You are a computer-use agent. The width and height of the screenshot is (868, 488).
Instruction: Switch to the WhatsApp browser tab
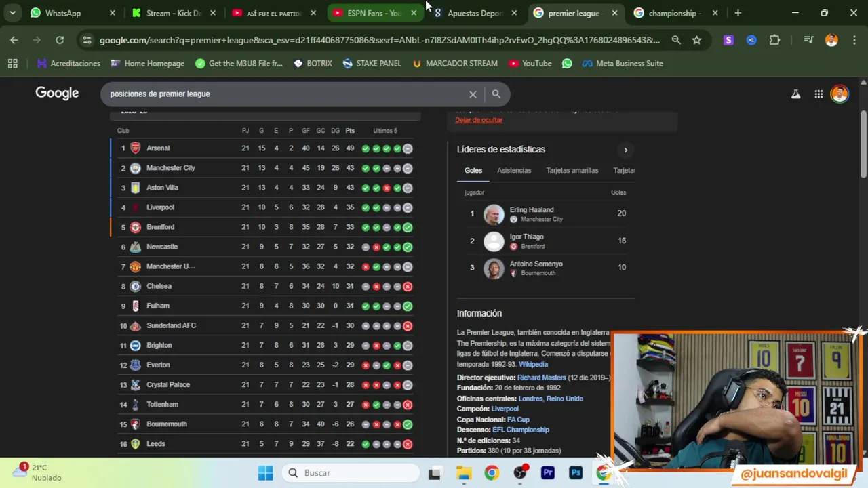tap(71, 13)
